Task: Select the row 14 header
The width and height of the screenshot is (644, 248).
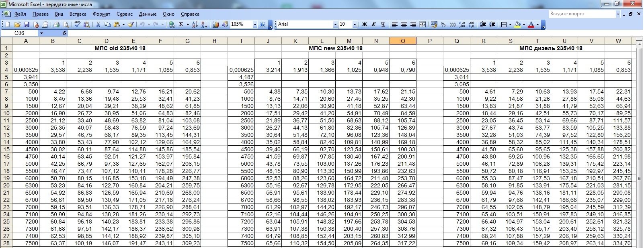Action: 6,142
